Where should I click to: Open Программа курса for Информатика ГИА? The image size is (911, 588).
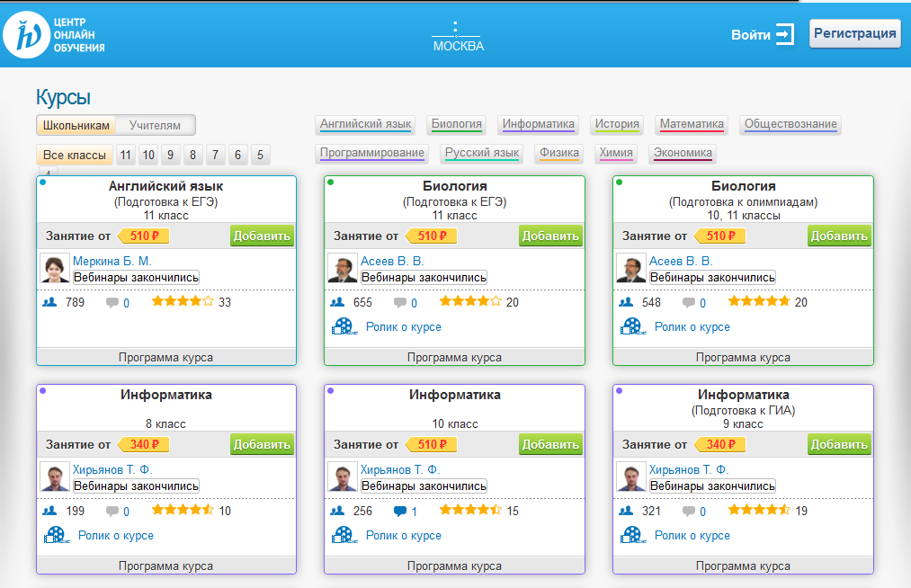(x=743, y=566)
